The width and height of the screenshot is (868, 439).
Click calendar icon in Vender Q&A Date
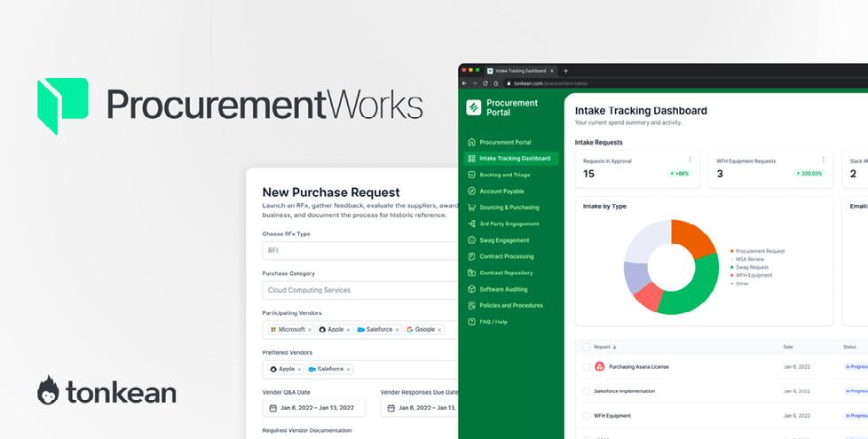[x=272, y=408]
